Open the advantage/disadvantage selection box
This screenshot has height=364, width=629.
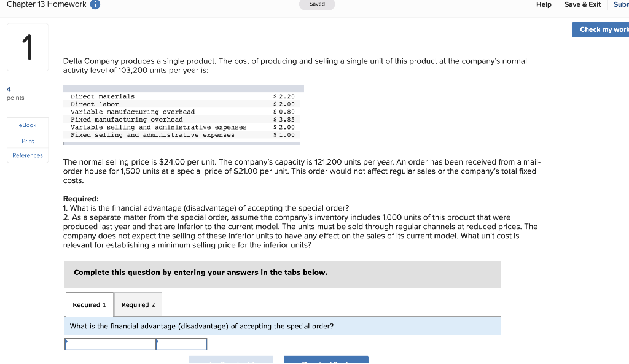(x=182, y=344)
